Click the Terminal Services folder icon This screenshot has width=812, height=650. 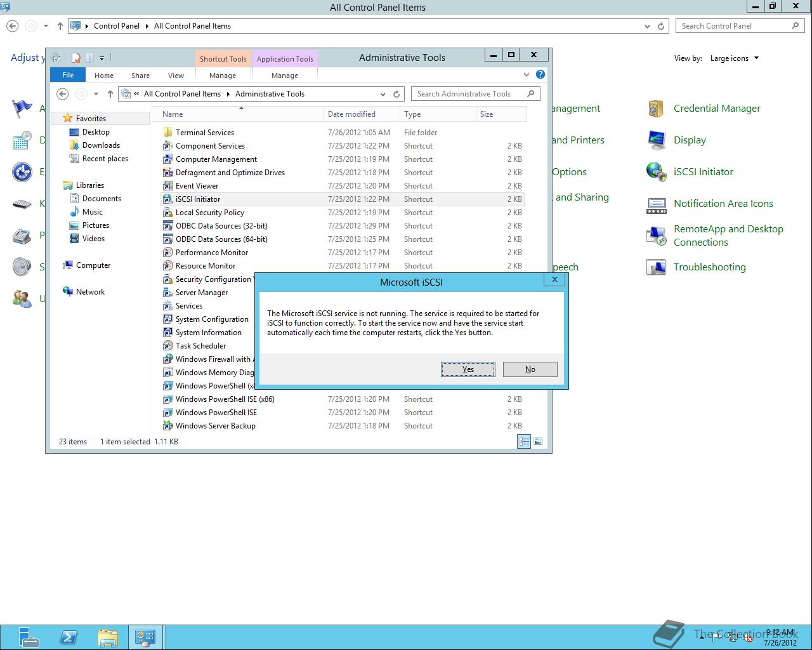point(167,133)
